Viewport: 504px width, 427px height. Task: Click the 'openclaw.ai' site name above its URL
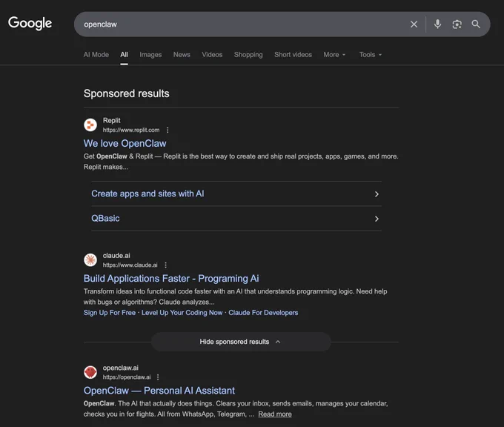click(121, 368)
